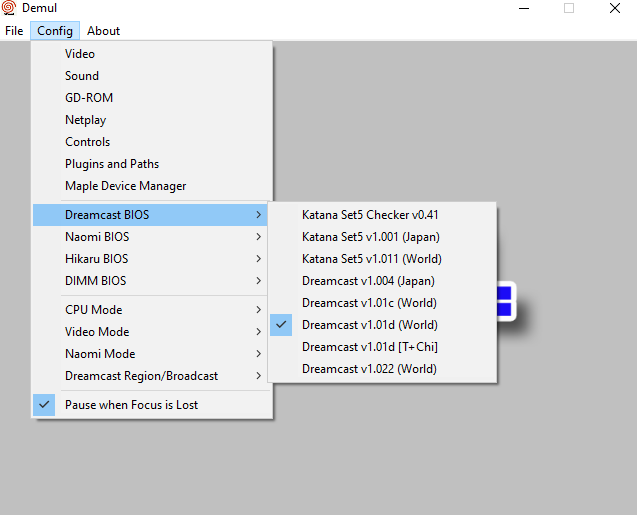Choose Dreamcast v1.022 (World) BIOS
The height and width of the screenshot is (515, 637).
pos(369,369)
